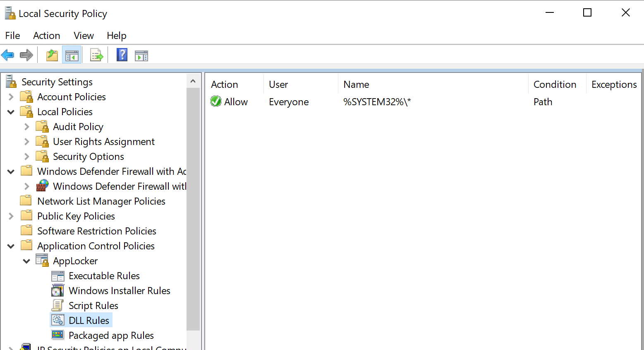Screen dimensions: 644x350
Task: Click the Export List toolbar icon
Action: click(x=96, y=55)
